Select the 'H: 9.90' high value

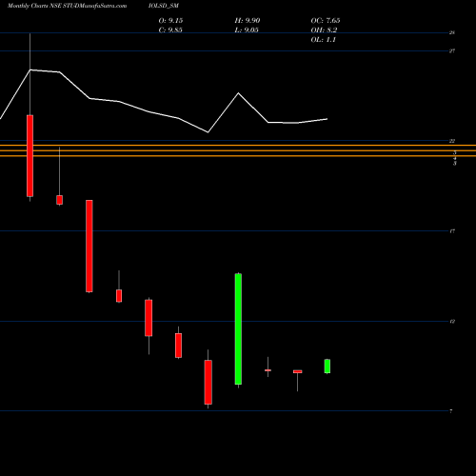tap(248, 21)
